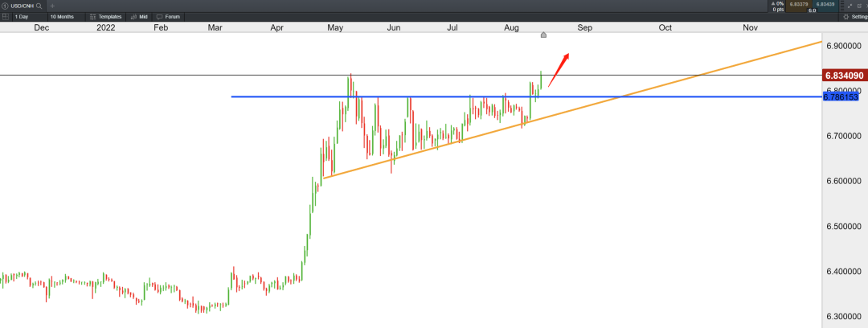
Task: Click the drag handle grip icon
Action: [x=842, y=6]
